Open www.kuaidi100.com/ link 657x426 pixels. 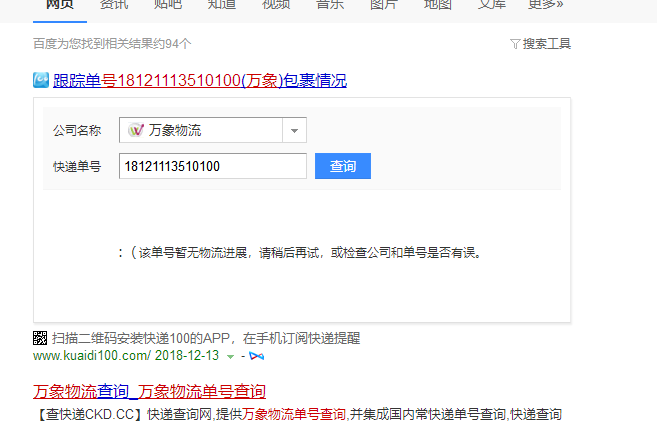[x=92, y=356]
